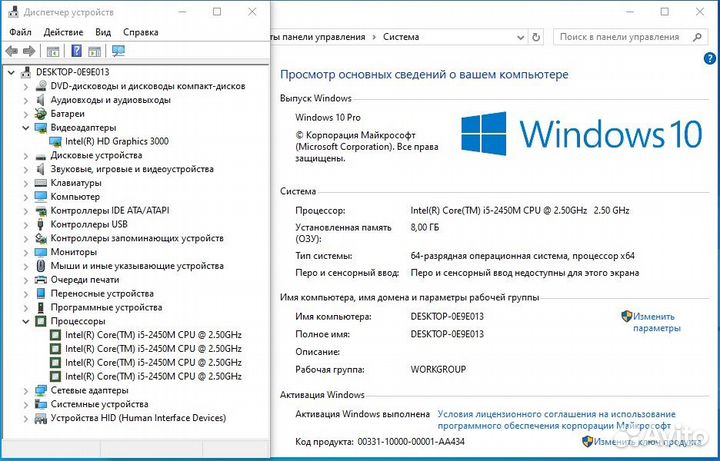Expand Звуковые, игровые и видеоустройства
720x461 pixels.
click(x=26, y=169)
